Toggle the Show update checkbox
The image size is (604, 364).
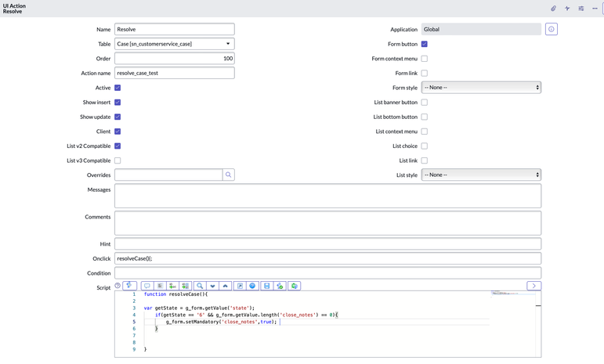(118, 117)
